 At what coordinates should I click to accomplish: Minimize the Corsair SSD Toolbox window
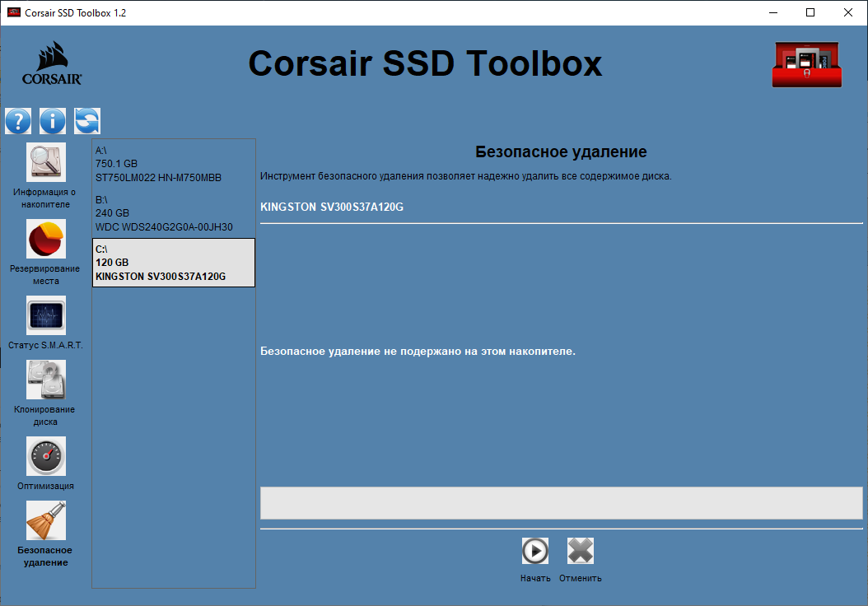click(x=773, y=12)
